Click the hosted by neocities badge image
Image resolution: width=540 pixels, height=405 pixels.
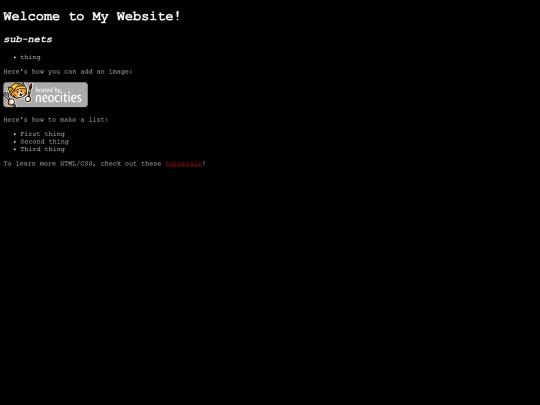(45, 94)
